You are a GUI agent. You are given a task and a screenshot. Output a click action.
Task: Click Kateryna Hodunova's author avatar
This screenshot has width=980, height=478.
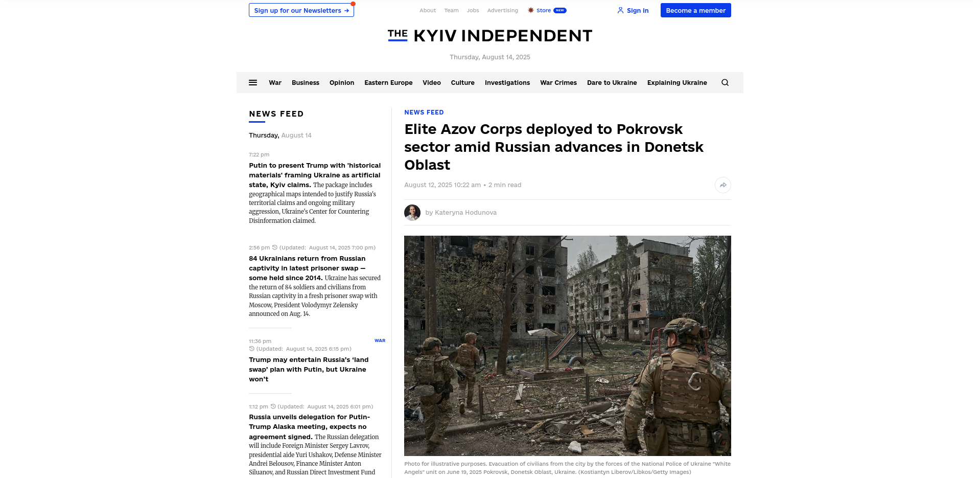(x=412, y=213)
